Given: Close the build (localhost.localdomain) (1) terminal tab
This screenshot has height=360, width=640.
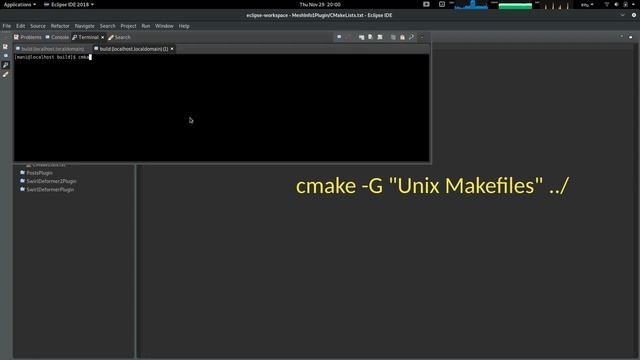Looking at the screenshot, I should 172,49.
